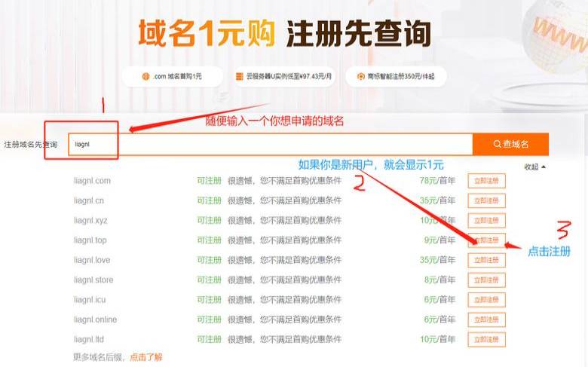
Task: Click the 注册域名先查询 label
Action: (x=31, y=145)
